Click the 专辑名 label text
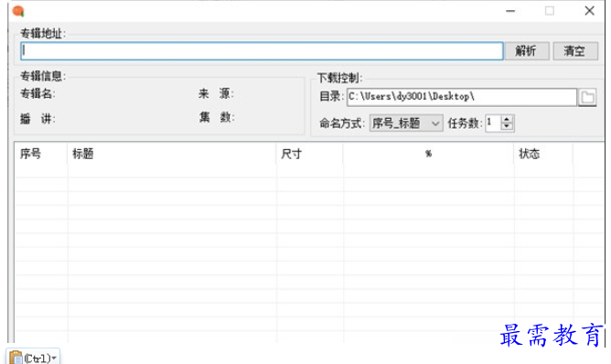The width and height of the screenshot is (611, 364). tap(38, 94)
